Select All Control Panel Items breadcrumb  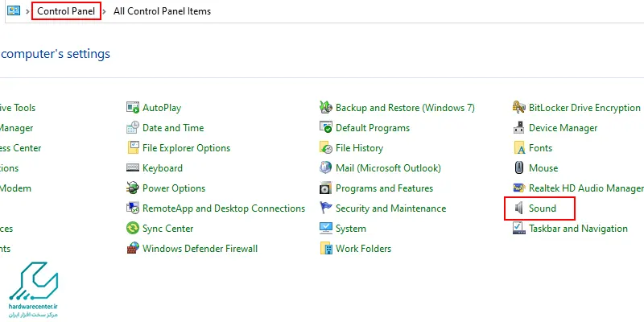point(163,11)
